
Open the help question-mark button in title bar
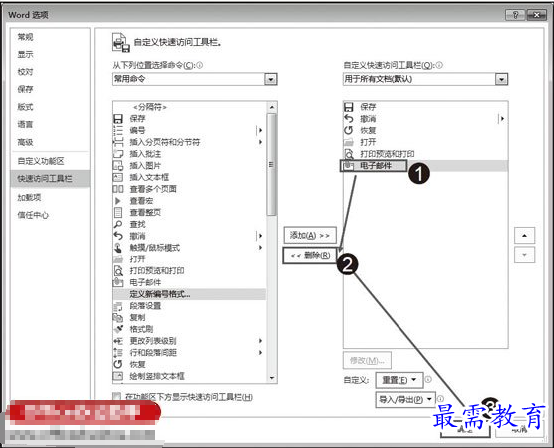tap(515, 15)
